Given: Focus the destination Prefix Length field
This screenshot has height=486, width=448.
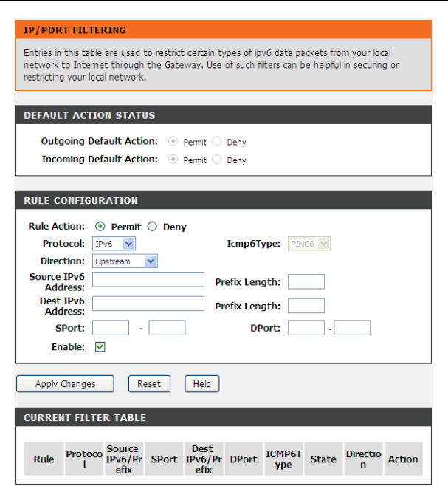Looking at the screenshot, I should pyautogui.click(x=306, y=306).
